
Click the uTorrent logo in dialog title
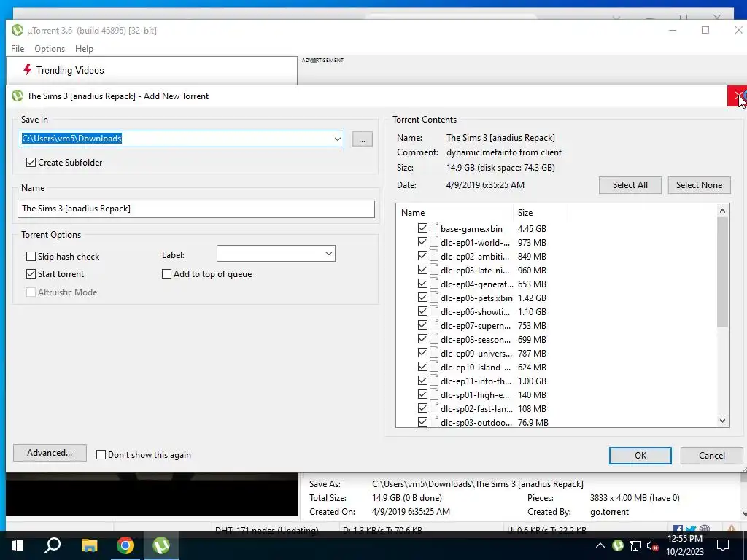click(x=18, y=96)
